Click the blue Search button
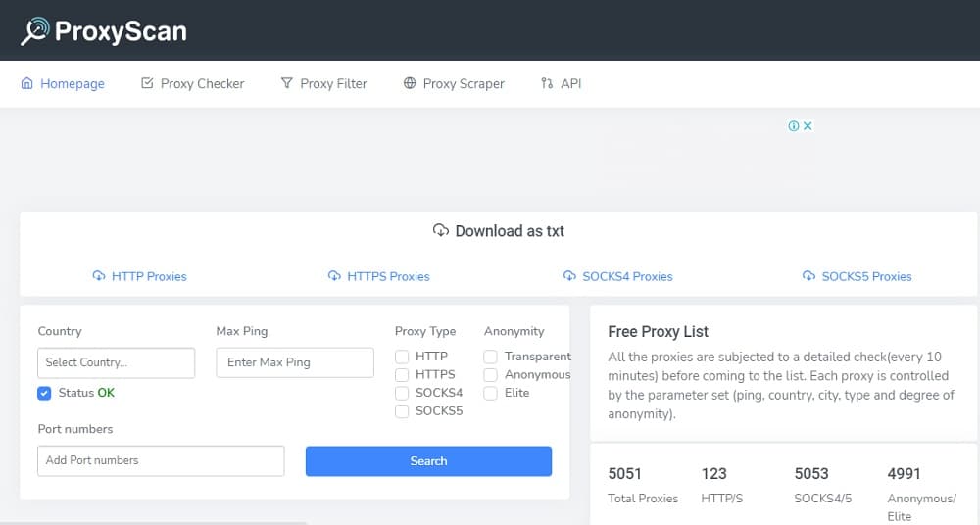 tap(429, 461)
